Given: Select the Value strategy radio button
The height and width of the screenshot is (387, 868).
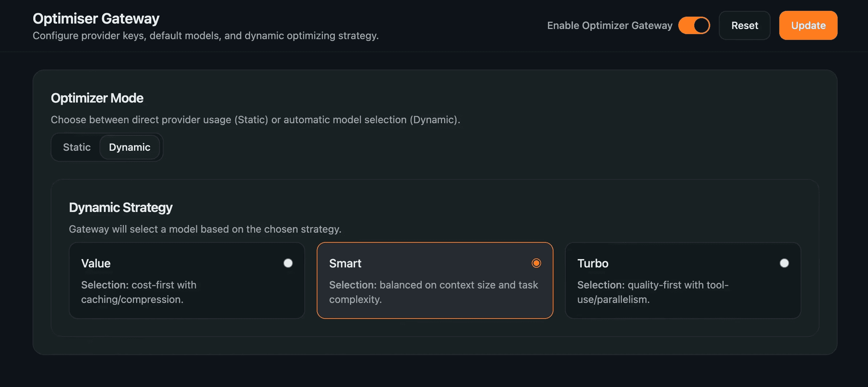Looking at the screenshot, I should coord(288,263).
